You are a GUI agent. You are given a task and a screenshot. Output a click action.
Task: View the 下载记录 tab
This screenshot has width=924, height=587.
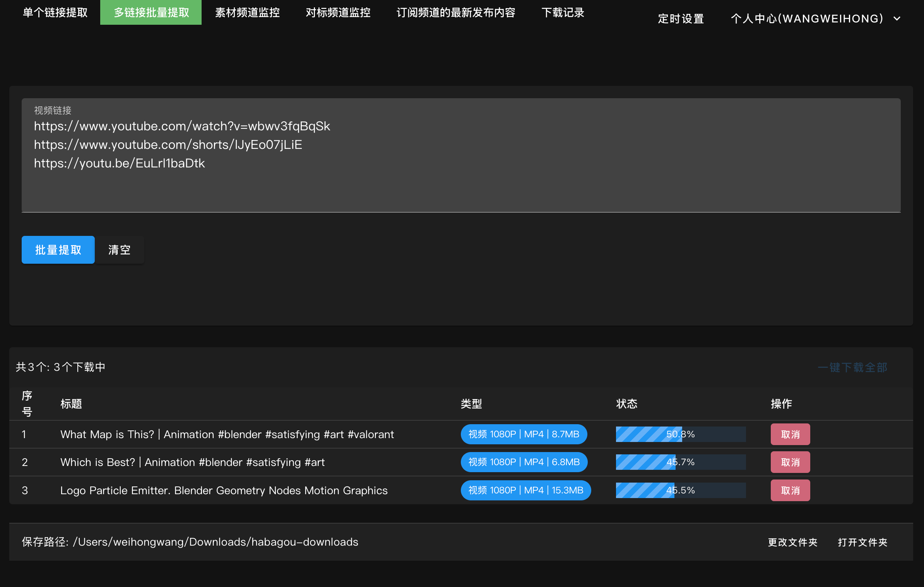(x=563, y=12)
